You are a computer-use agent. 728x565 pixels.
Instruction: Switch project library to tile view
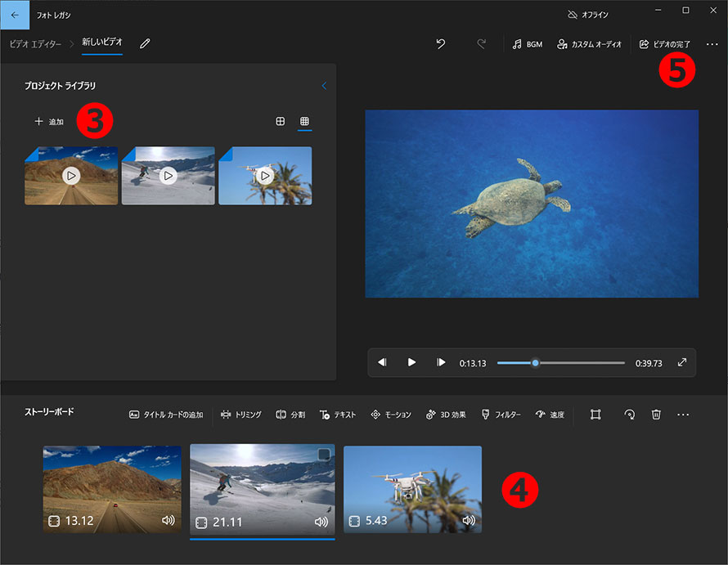click(281, 121)
